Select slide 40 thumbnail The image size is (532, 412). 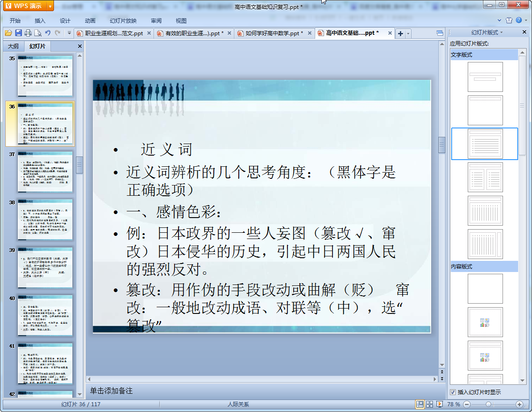45,316
